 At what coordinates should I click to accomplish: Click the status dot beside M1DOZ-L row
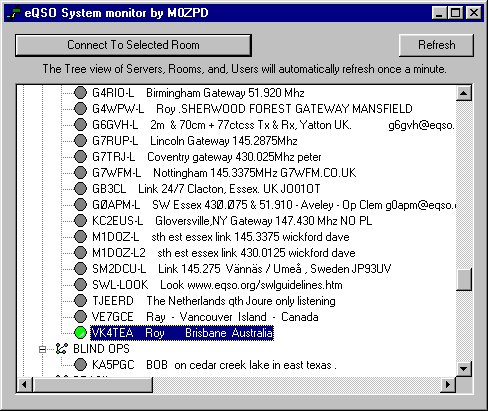pyautogui.click(x=80, y=236)
